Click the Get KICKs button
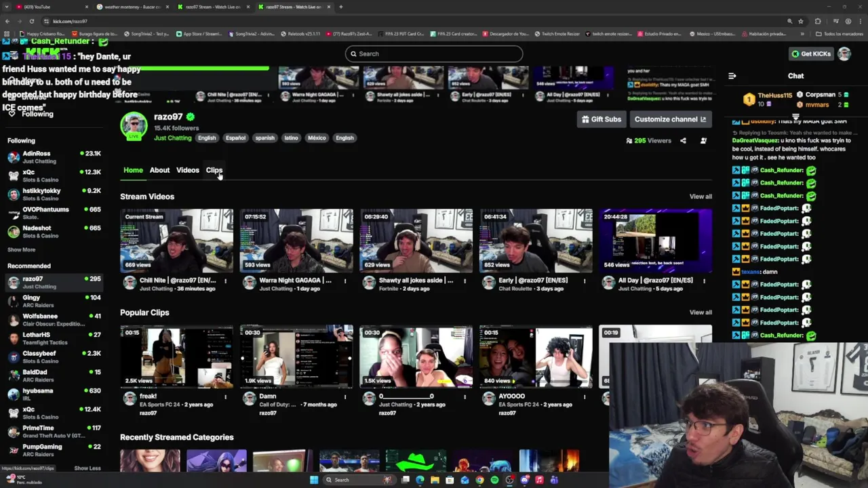The width and height of the screenshot is (868, 488). point(811,54)
